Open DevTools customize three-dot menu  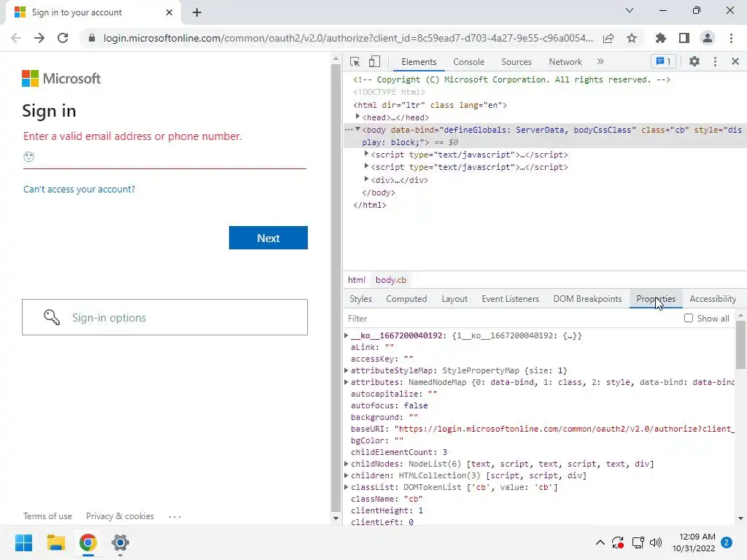click(x=715, y=61)
